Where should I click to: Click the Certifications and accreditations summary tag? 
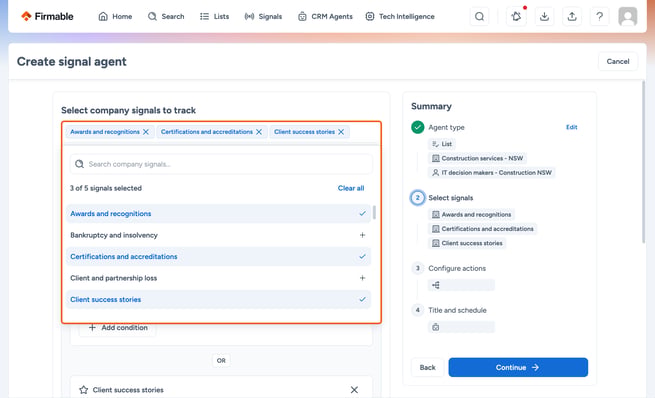(x=482, y=229)
